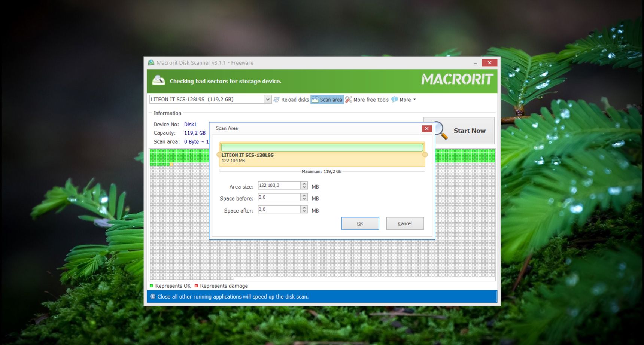644x345 pixels.
Task: Click the Scan area 0 Byte value
Action: 196,142
